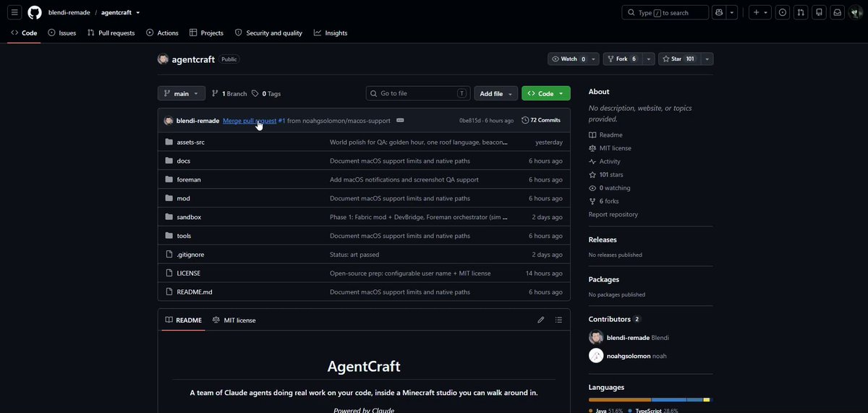Focus the Go to file search field
The height and width of the screenshot is (413, 868).
[x=418, y=93]
